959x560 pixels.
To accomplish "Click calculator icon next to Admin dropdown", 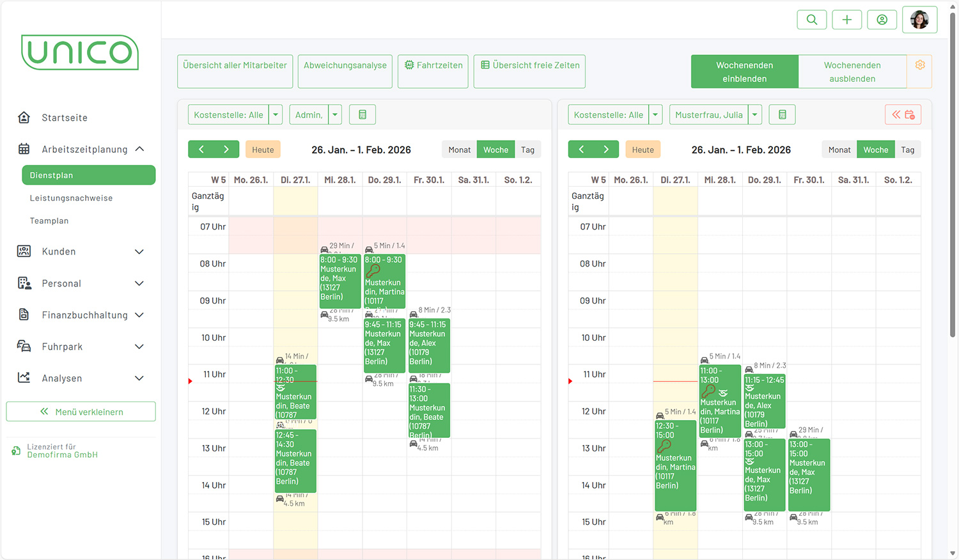I will pyautogui.click(x=363, y=115).
